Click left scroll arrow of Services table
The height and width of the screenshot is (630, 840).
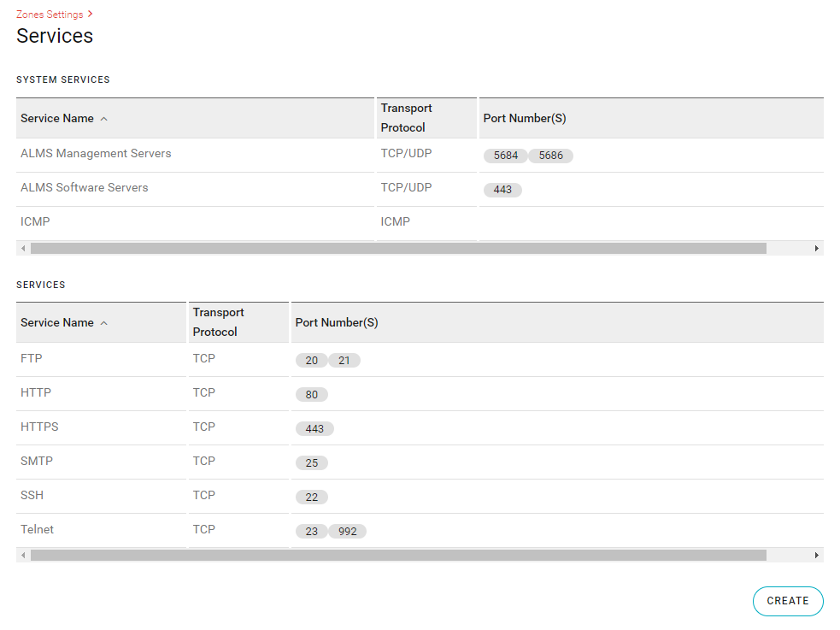coord(23,555)
